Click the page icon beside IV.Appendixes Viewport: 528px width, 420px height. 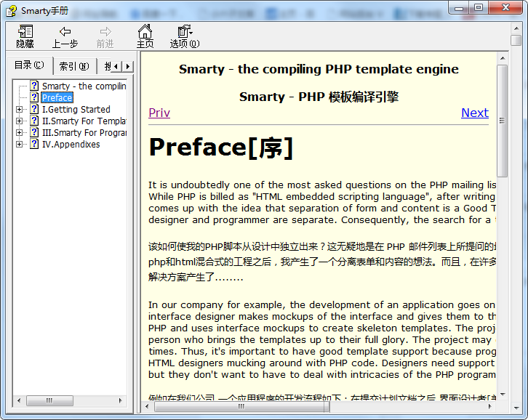click(34, 144)
